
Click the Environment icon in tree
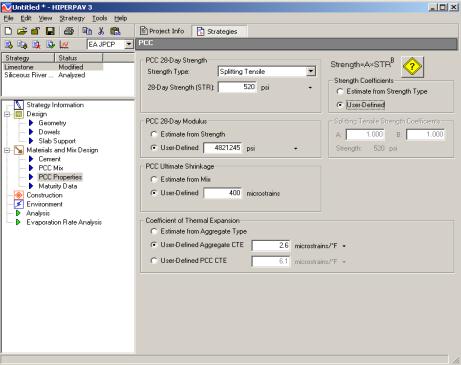tap(19, 204)
